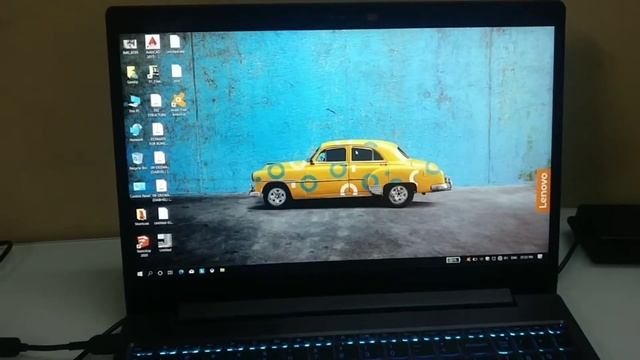Image resolution: width=640 pixels, height=360 pixels.
Task: Open the black-and-white Untitled image file
Action: point(165,243)
